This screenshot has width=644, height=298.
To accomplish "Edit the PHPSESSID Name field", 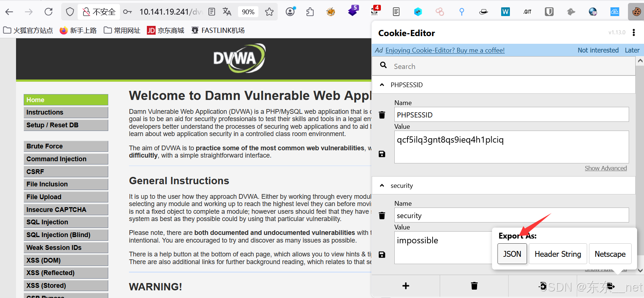I will point(511,115).
